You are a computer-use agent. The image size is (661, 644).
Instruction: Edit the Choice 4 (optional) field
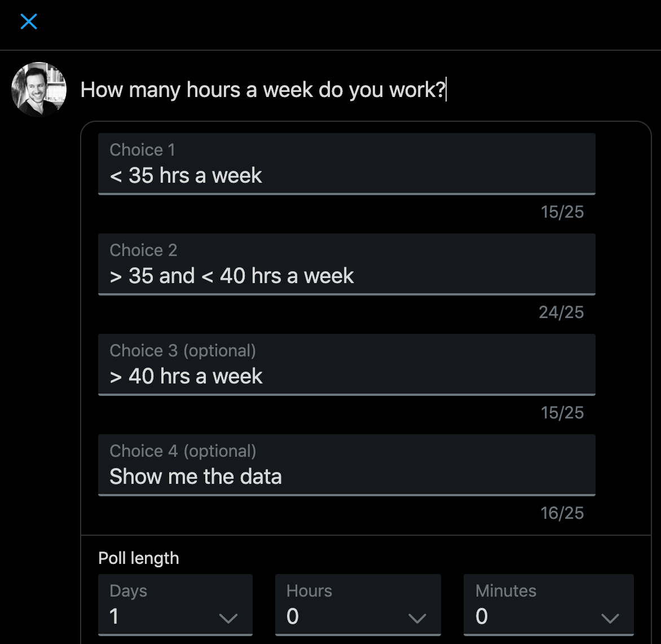coord(346,465)
